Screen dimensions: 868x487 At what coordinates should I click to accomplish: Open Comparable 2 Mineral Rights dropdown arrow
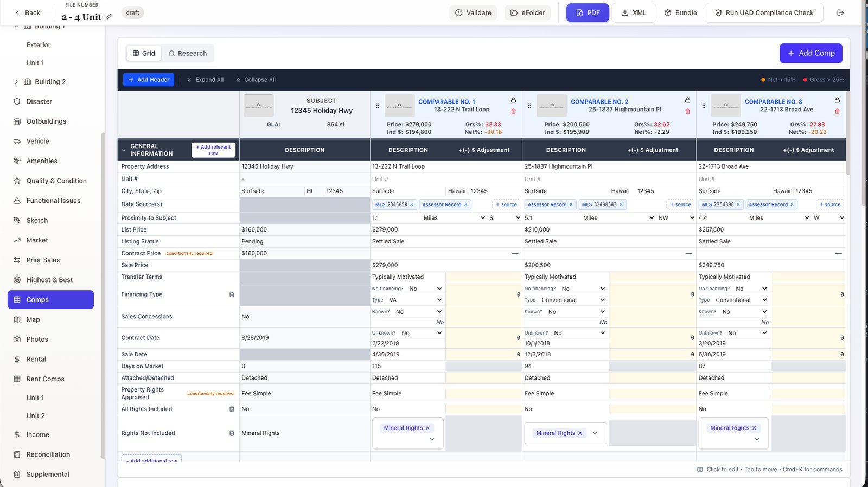click(595, 433)
